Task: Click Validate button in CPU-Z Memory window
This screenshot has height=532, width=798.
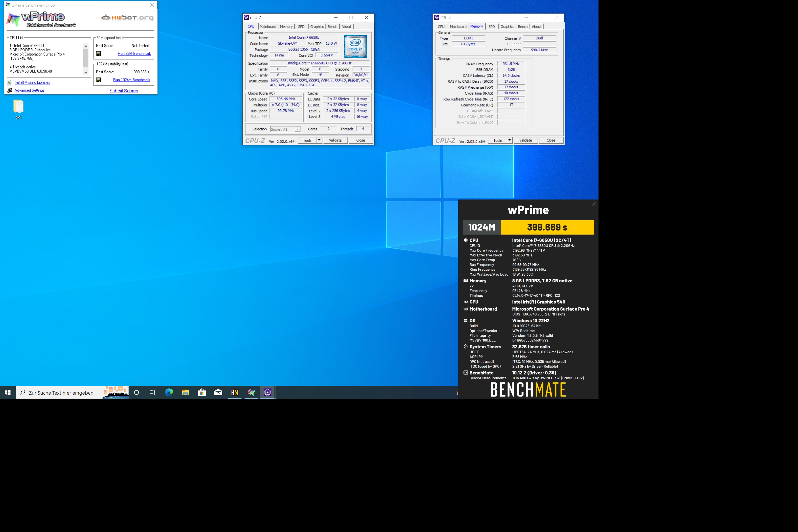Action: 526,140
